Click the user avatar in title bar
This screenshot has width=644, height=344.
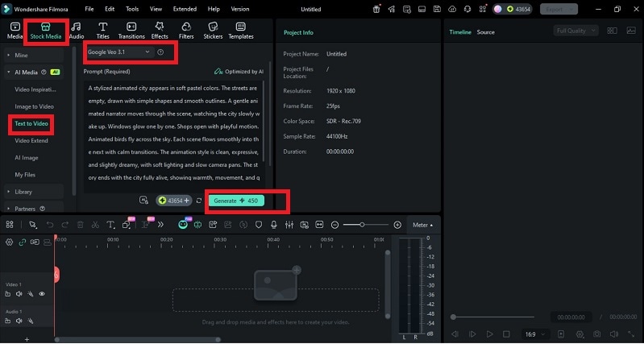[498, 9]
